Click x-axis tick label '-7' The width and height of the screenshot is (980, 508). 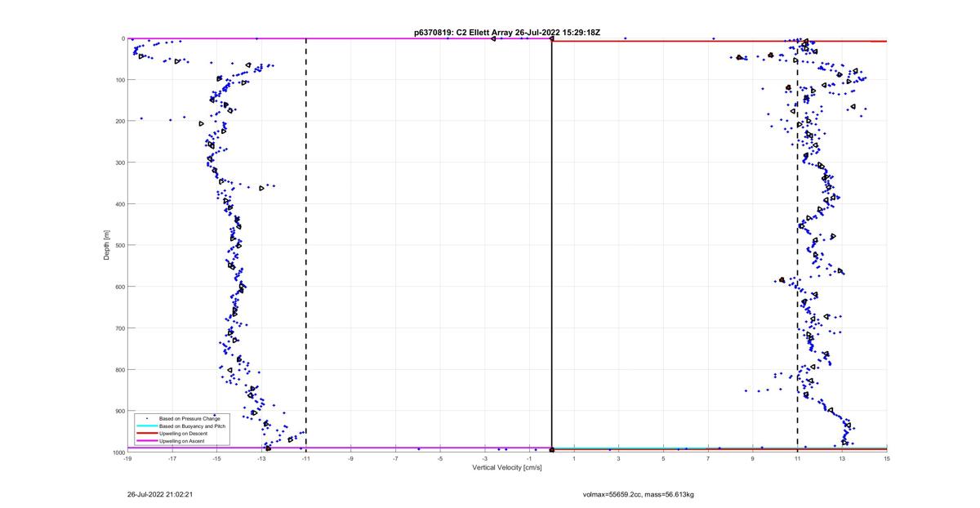pos(395,459)
